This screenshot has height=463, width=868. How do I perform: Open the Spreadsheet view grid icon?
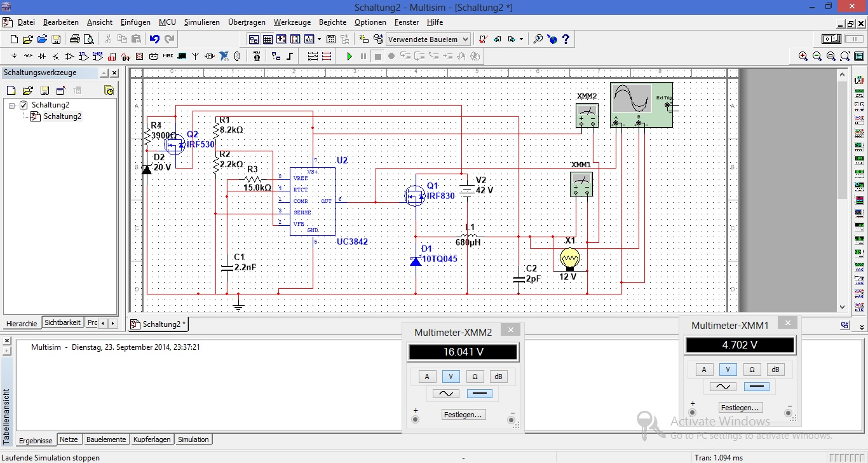pyautogui.click(x=268, y=39)
